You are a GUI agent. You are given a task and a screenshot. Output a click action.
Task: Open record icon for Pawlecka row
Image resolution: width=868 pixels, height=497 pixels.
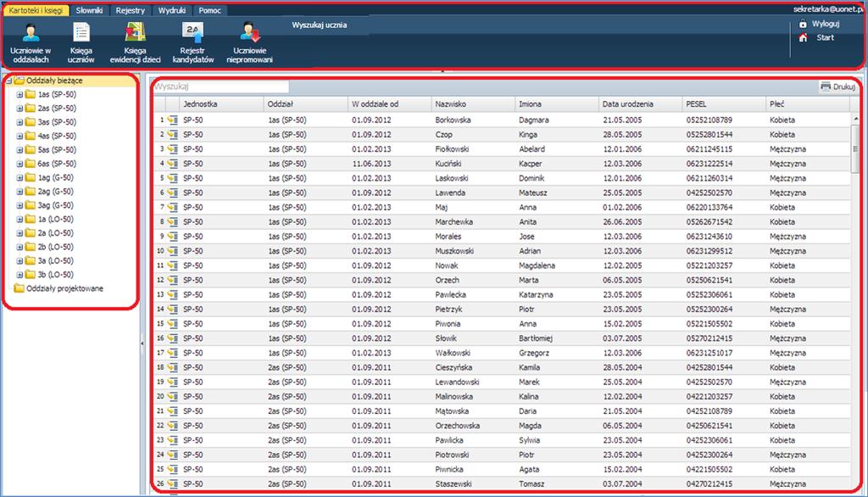point(173,294)
